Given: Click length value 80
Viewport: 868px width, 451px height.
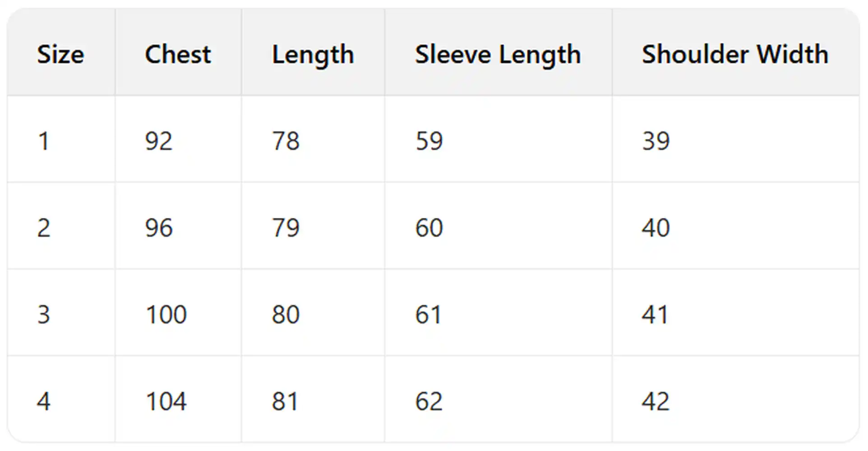Looking at the screenshot, I should (x=286, y=314).
